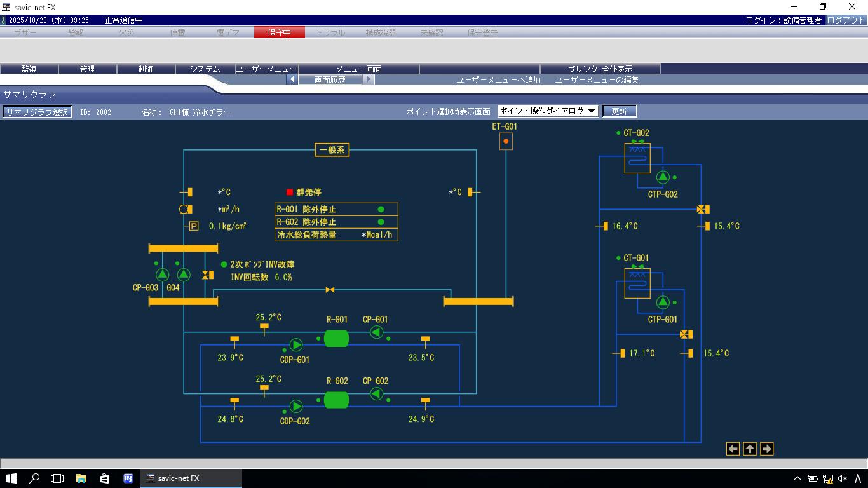The width and height of the screenshot is (868, 488).
Task: Select the ET-G01 expansion tank icon
Action: 506,141
